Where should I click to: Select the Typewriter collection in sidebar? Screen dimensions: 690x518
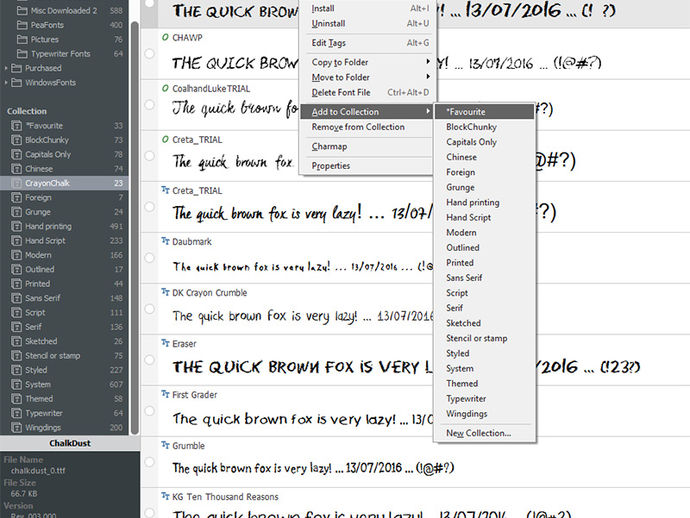point(64,413)
